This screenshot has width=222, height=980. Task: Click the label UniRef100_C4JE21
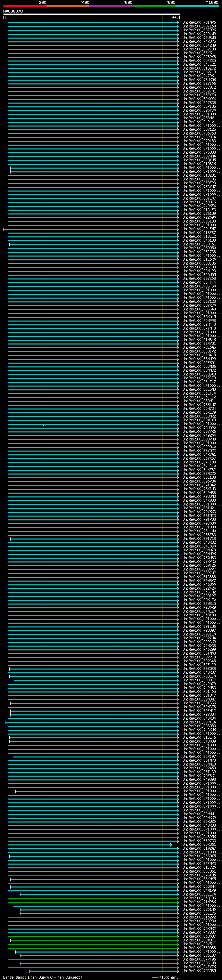pos(199,64)
